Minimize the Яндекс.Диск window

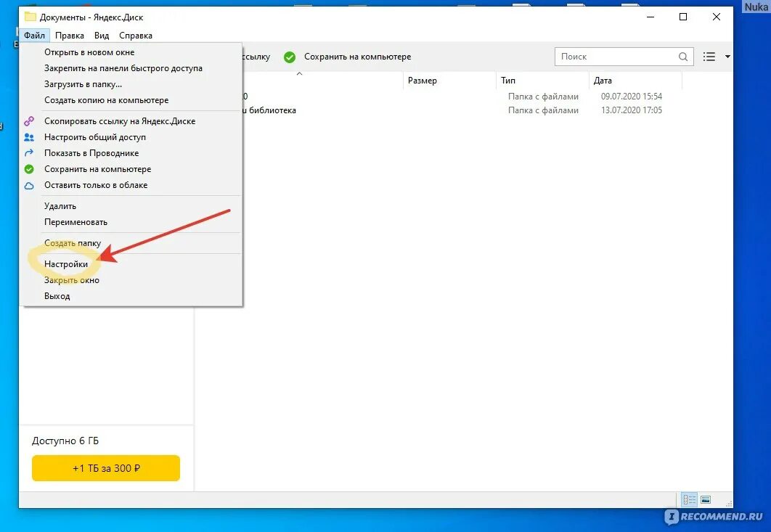650,17
